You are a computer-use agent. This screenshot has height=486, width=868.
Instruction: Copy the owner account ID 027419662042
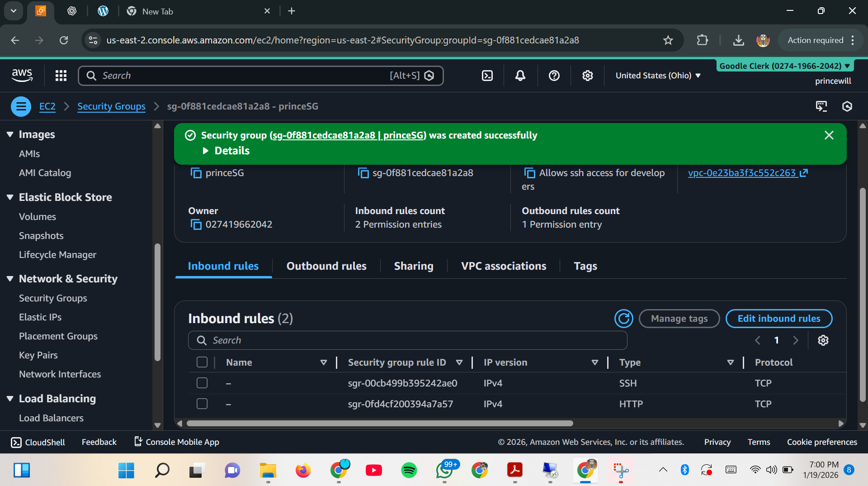[196, 224]
